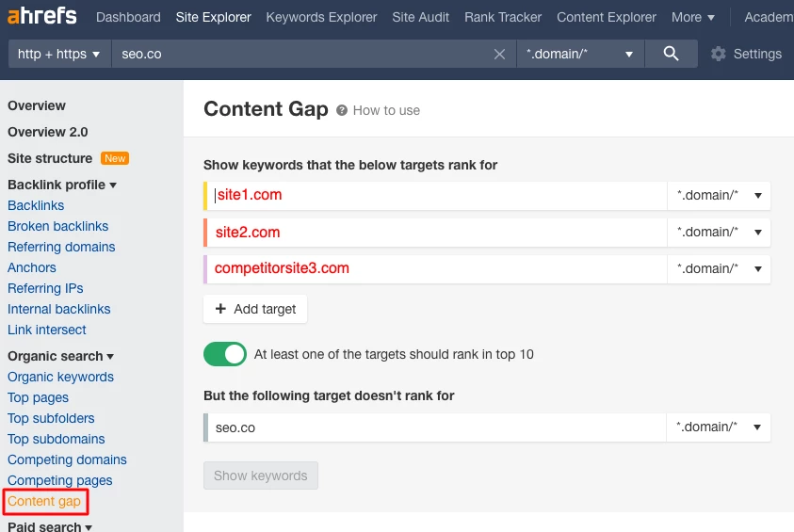Image resolution: width=794 pixels, height=532 pixels.
Task: Open Overview 2.0 in sidebar
Action: [48, 132]
